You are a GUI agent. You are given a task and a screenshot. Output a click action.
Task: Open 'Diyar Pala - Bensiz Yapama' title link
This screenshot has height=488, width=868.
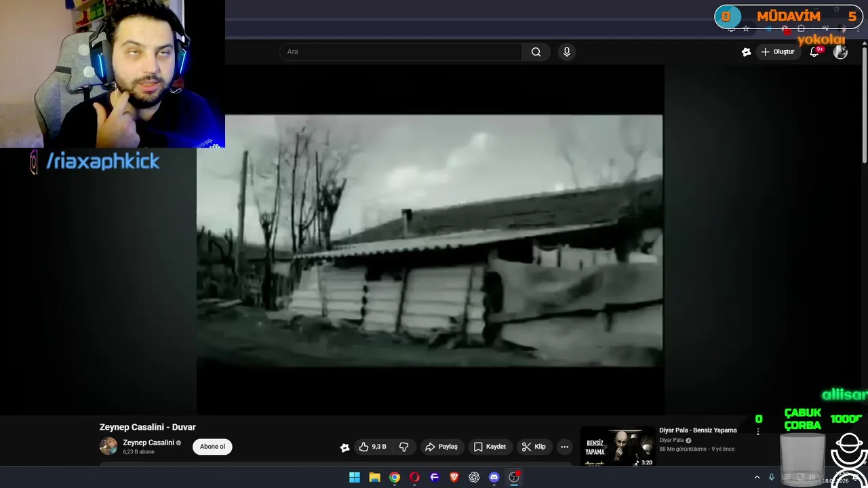698,430
